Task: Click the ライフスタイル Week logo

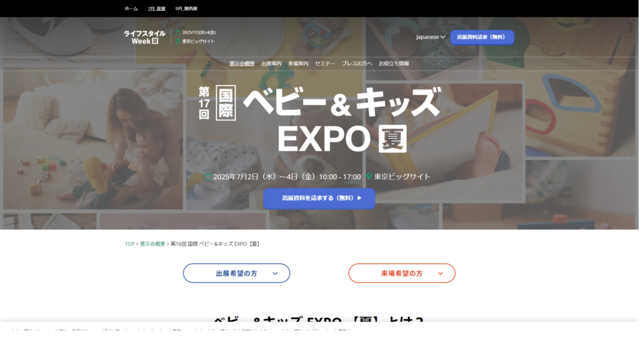Action: [145, 37]
